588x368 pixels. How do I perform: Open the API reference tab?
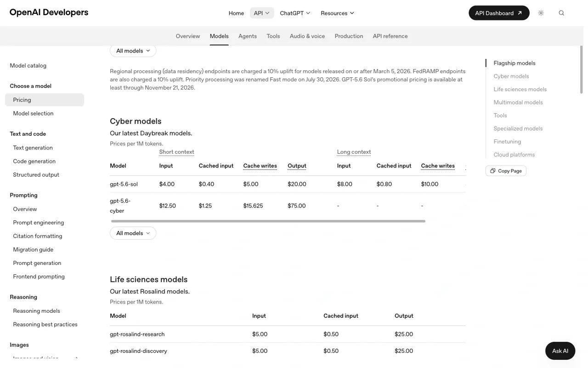[390, 36]
